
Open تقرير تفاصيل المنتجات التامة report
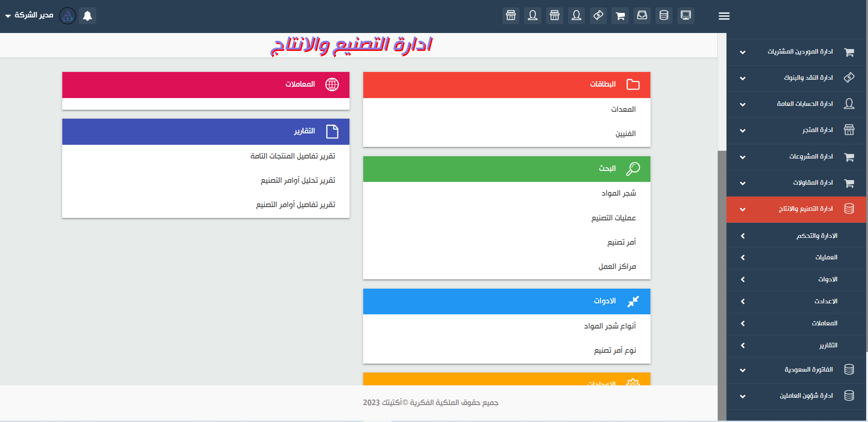click(293, 156)
